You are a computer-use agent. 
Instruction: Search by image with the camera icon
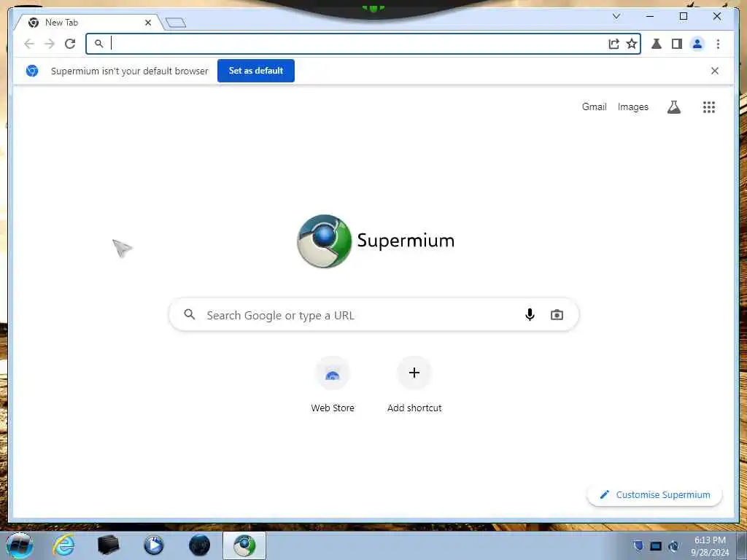(557, 315)
